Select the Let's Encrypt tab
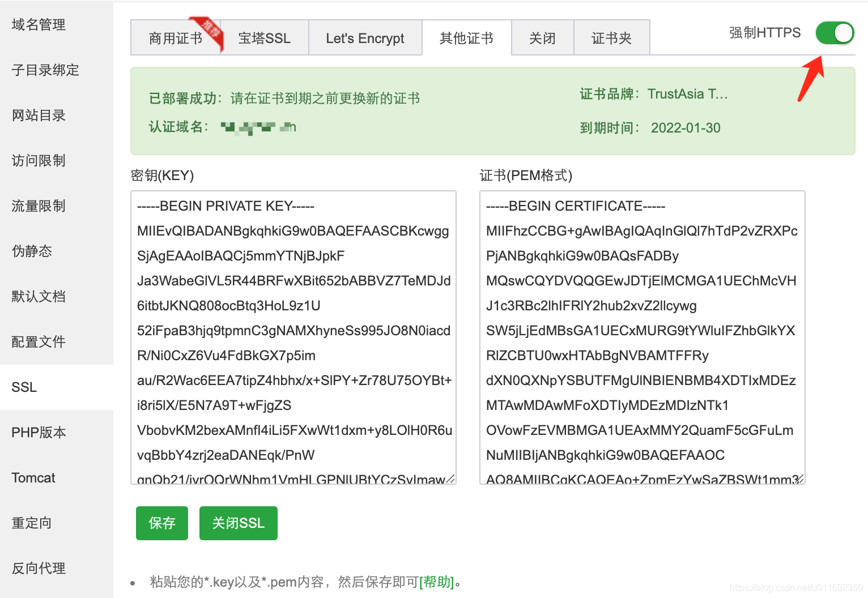The width and height of the screenshot is (868, 598). tap(364, 37)
